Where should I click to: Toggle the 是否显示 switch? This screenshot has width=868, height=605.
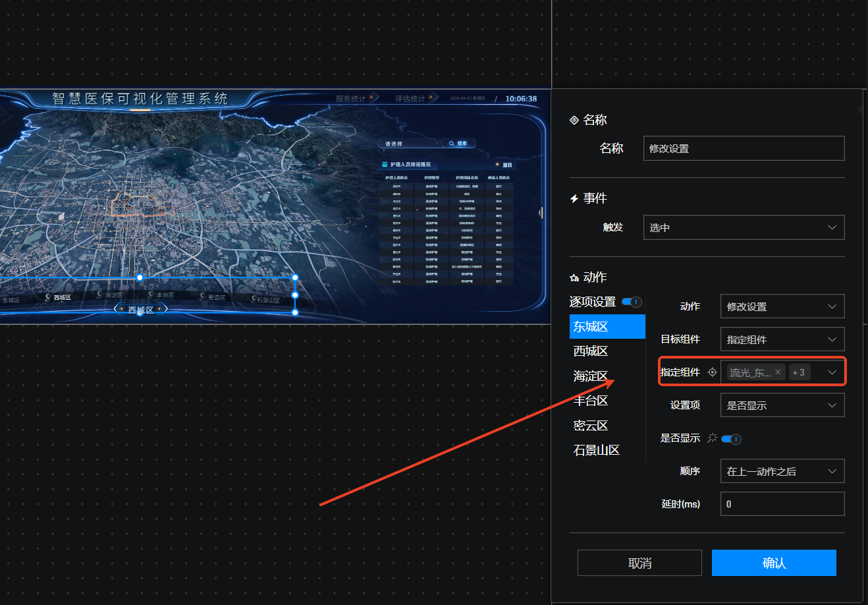(731, 439)
